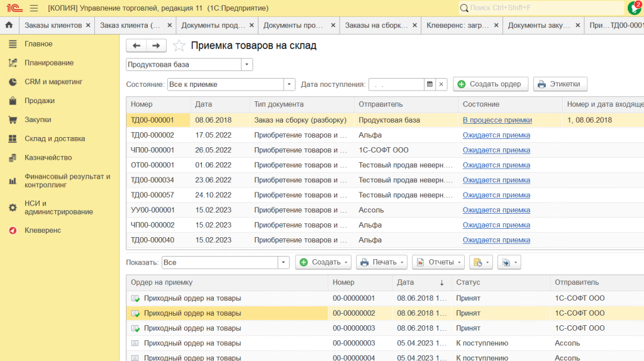Switch to Документы про… tab
This screenshot has height=361, width=644.
pyautogui.click(x=293, y=25)
